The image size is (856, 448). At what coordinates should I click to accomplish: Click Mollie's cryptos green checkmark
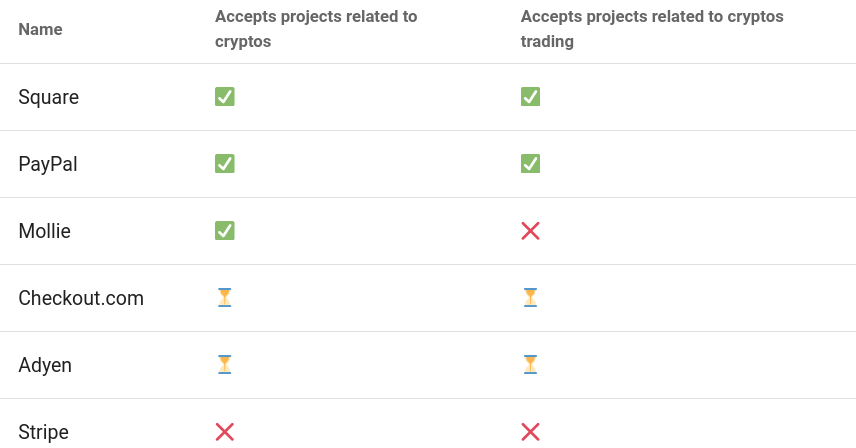tap(224, 231)
